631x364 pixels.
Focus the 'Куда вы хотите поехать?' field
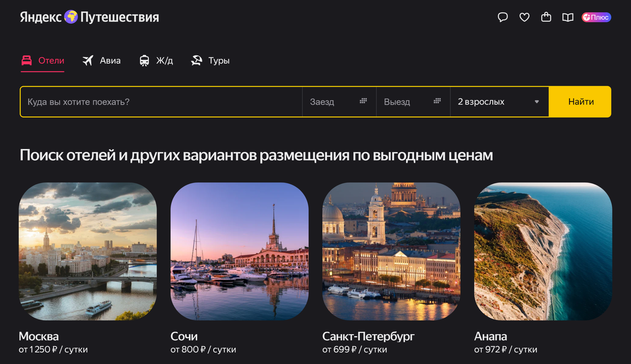coord(161,102)
